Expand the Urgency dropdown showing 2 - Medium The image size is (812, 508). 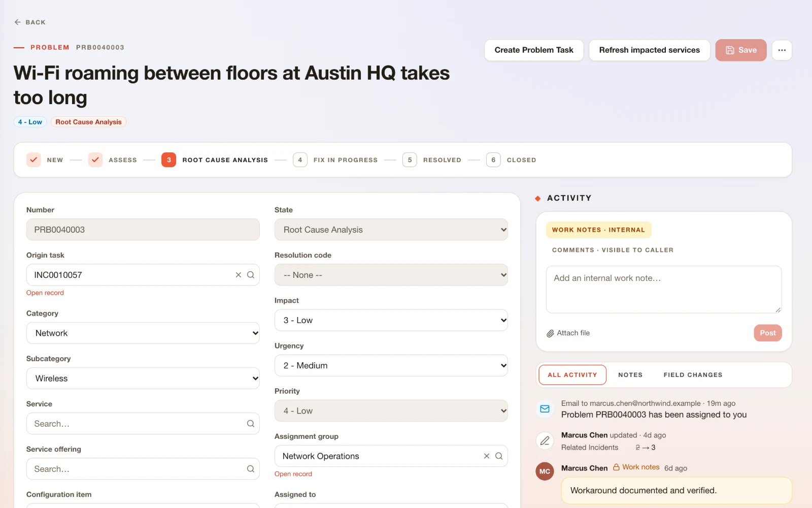pos(391,365)
